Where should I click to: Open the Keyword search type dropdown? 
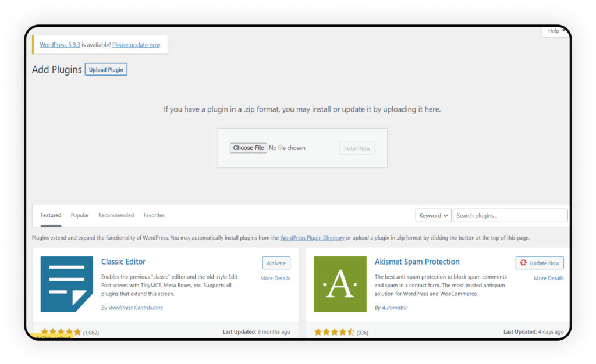[433, 216]
